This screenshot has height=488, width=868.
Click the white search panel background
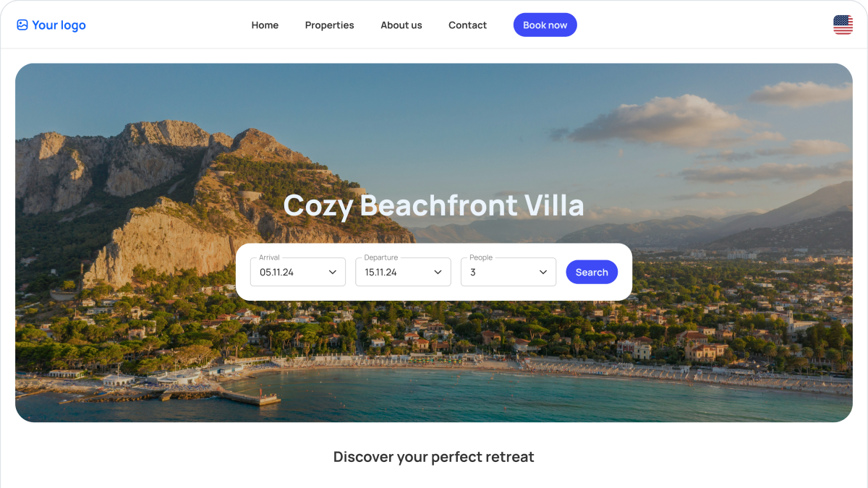(434, 292)
